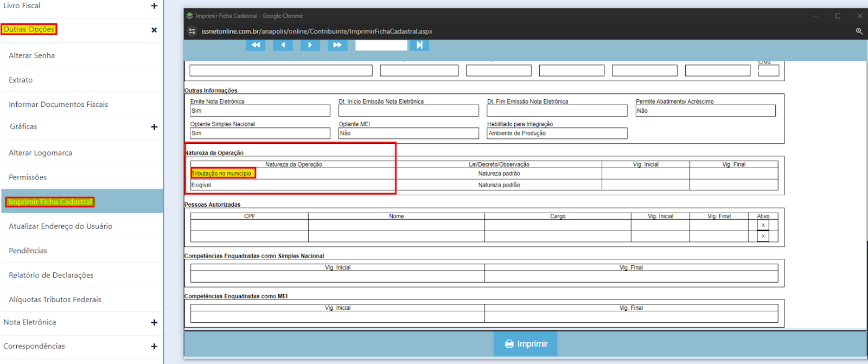Open the Pendências menu item
This screenshot has height=364, width=868.
click(28, 251)
